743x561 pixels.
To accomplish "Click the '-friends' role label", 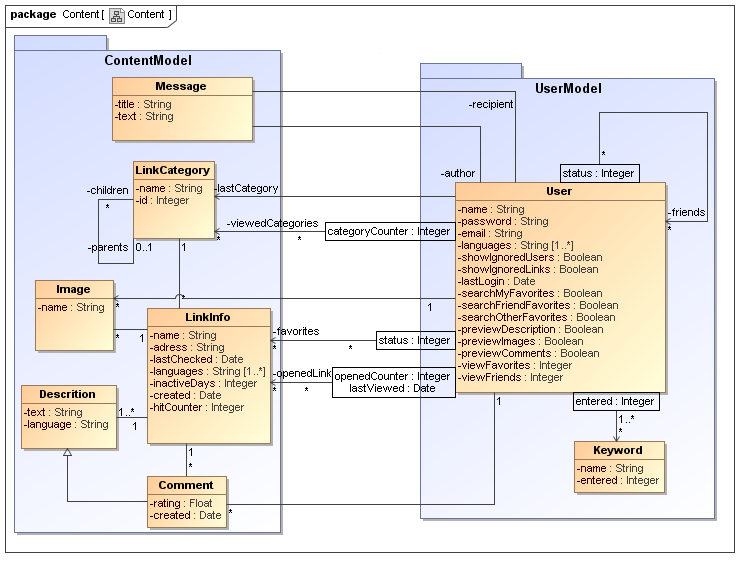I will [x=687, y=212].
